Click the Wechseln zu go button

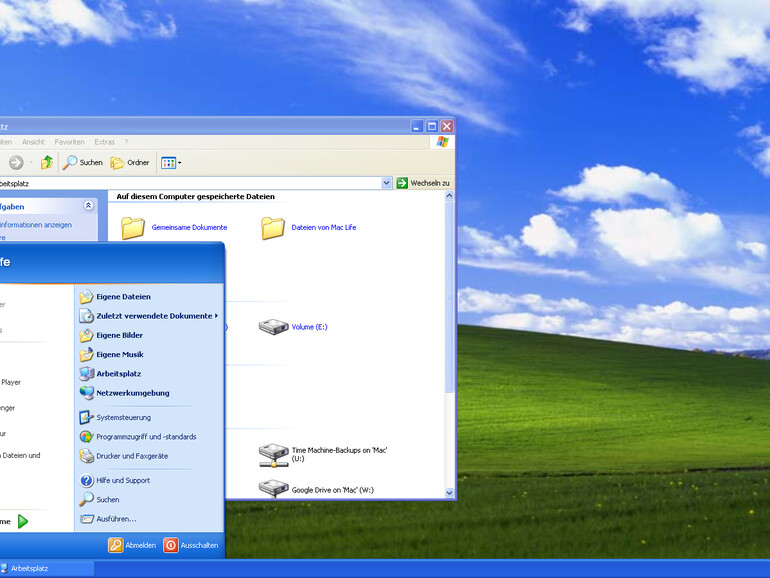point(423,183)
